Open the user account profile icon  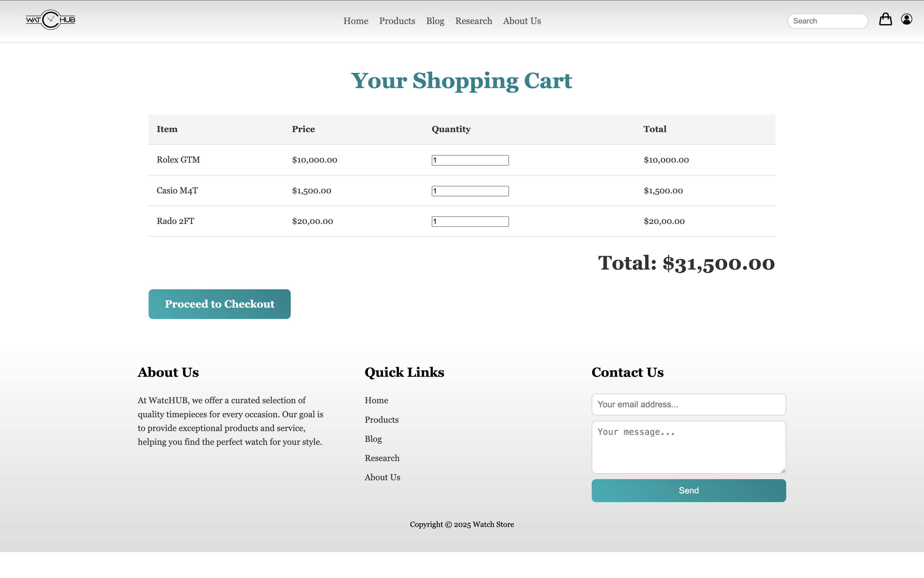click(x=906, y=19)
